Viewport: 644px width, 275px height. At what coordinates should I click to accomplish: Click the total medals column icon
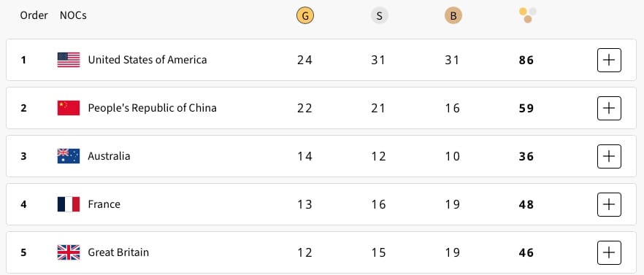click(x=527, y=15)
